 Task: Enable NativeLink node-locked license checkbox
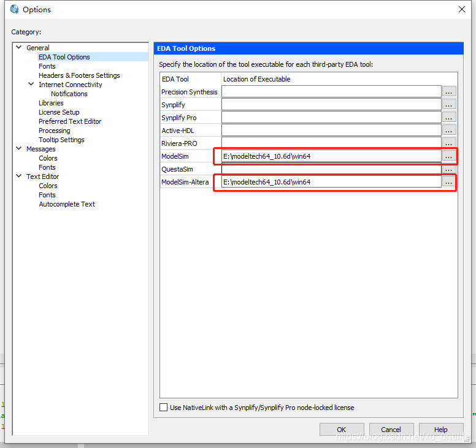[163, 407]
